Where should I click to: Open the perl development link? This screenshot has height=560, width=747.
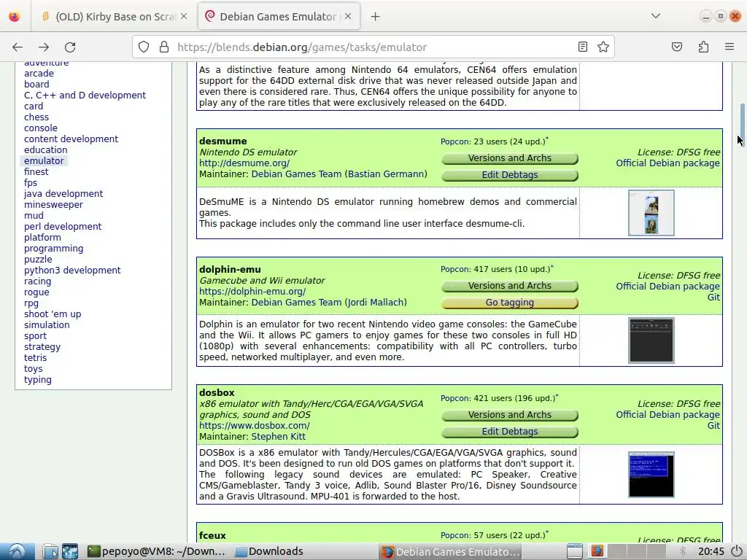coord(63,227)
